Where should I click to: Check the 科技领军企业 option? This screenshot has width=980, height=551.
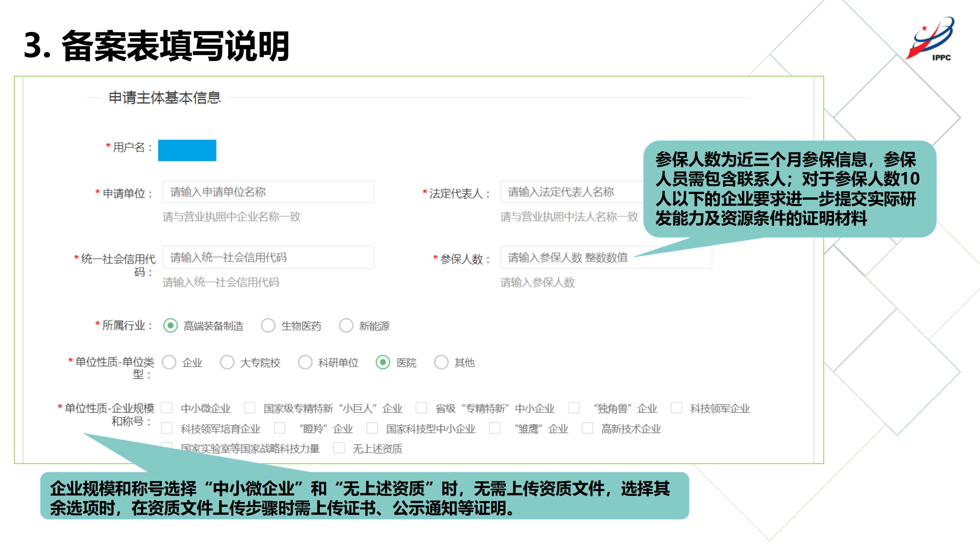click(676, 408)
